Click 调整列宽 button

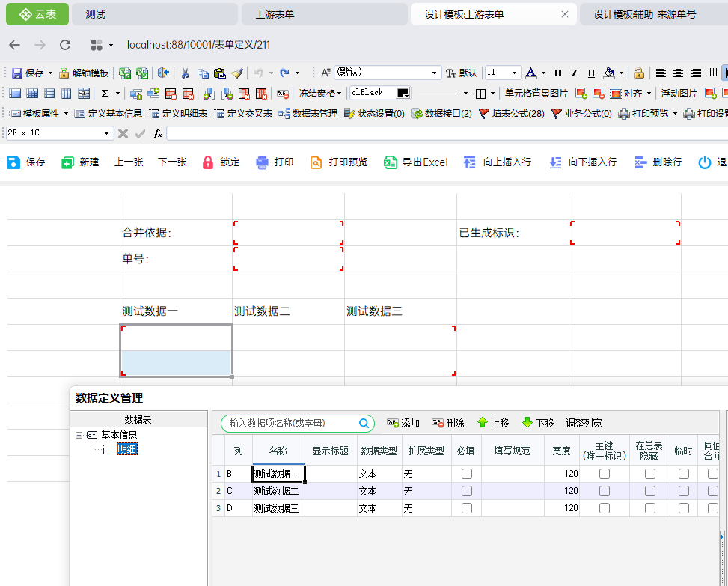coord(584,423)
